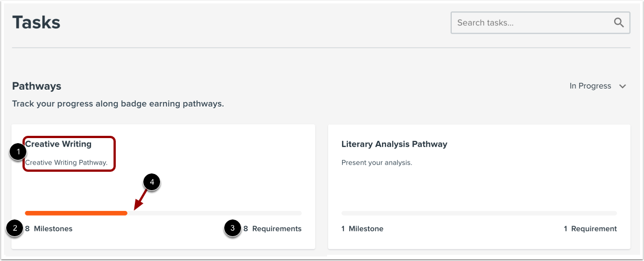Click the 1 Requirement label
Viewport: 644px width, 261px height.
590,228
